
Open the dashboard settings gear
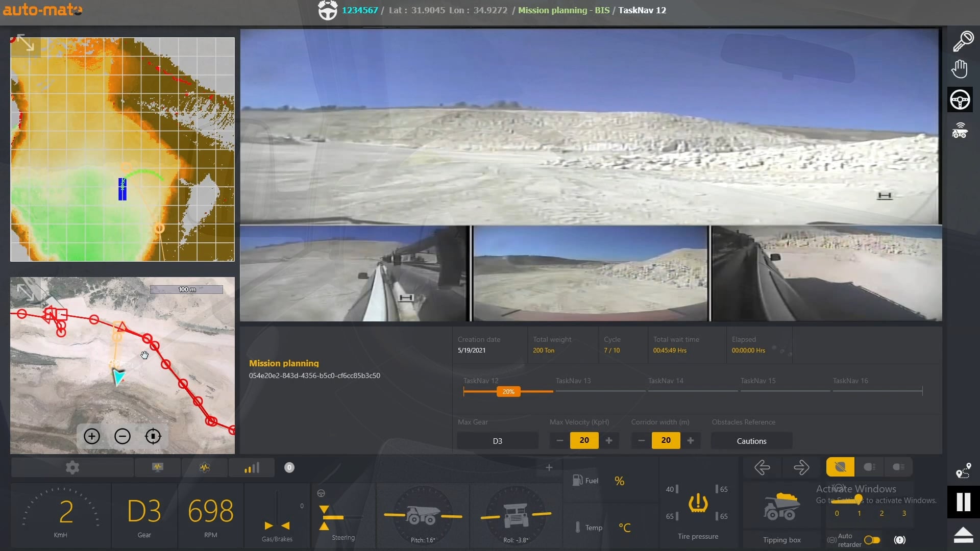click(72, 467)
